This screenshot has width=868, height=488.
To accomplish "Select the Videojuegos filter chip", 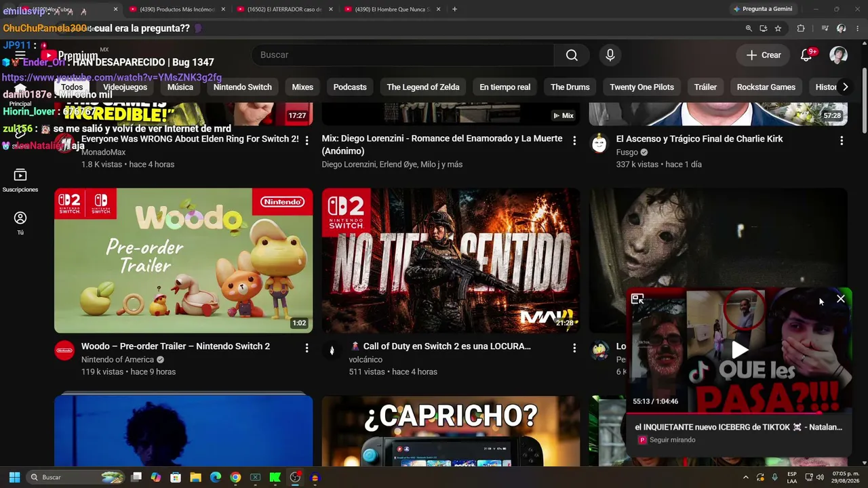I will click(125, 87).
